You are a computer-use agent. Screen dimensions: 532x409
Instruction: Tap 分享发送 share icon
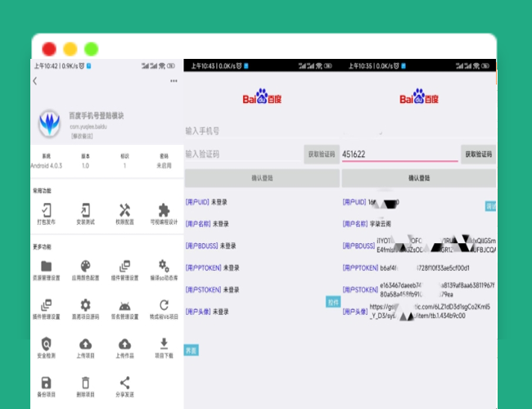(x=124, y=383)
